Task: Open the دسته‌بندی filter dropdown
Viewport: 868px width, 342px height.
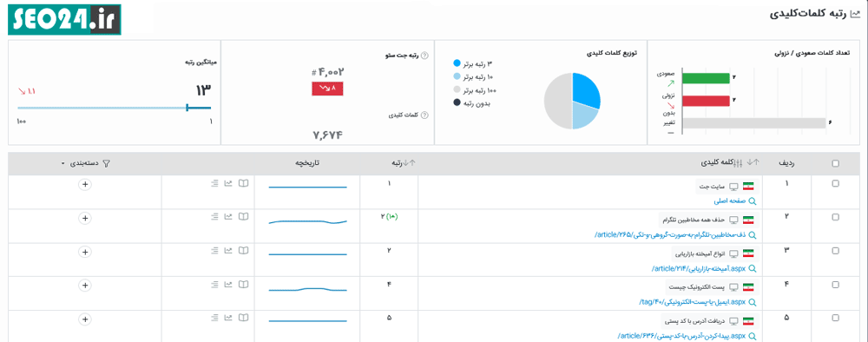Action: (85, 163)
